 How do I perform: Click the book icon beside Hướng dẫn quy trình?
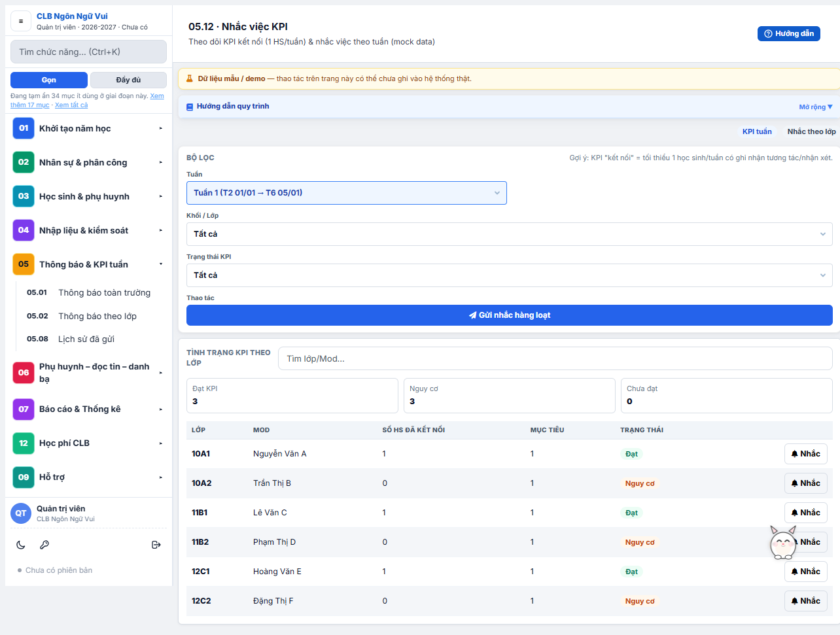[x=190, y=107]
